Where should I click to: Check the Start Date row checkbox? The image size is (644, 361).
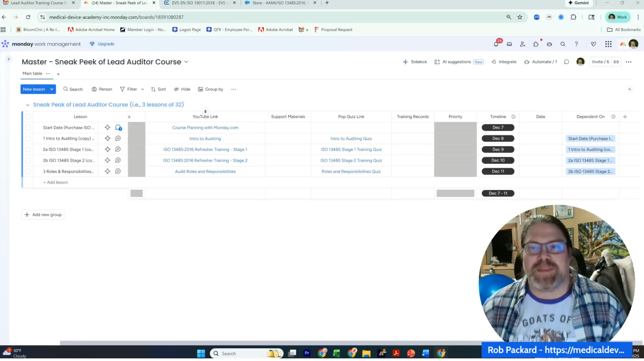click(x=28, y=128)
